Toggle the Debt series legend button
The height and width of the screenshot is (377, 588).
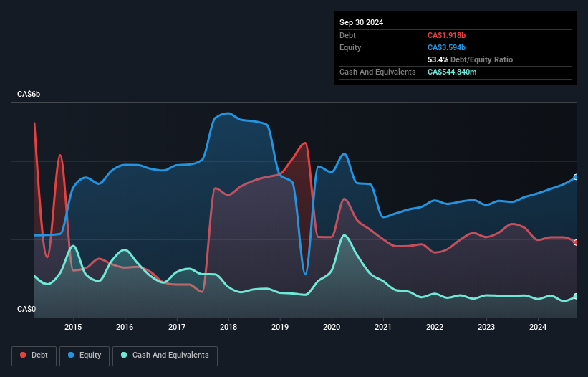click(x=34, y=355)
